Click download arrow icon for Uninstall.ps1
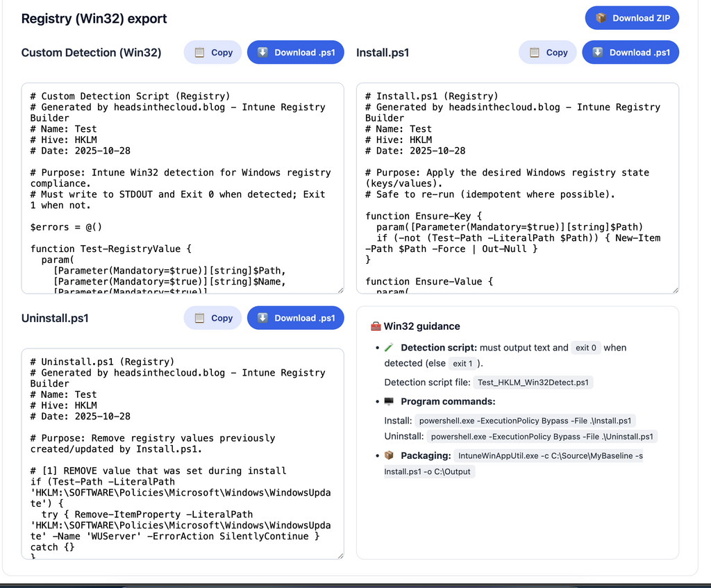Image resolution: width=711 pixels, height=588 pixels. [x=263, y=318]
